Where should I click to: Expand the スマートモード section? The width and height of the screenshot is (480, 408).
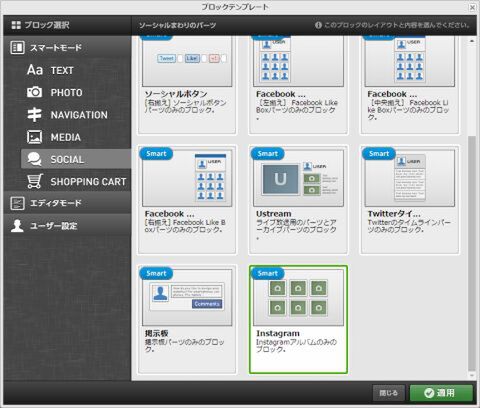[x=68, y=47]
